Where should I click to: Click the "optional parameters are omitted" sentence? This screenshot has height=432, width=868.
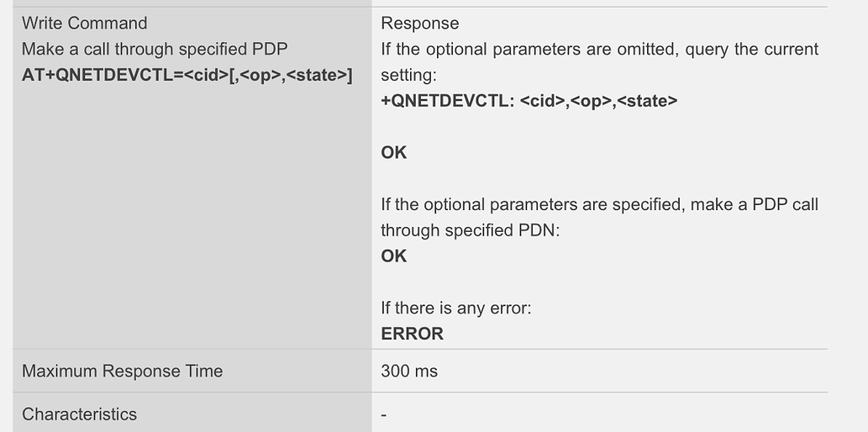[x=599, y=50]
